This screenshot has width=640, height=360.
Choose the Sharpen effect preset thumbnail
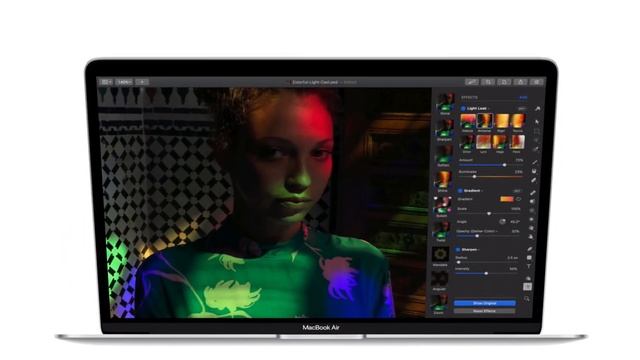click(444, 128)
